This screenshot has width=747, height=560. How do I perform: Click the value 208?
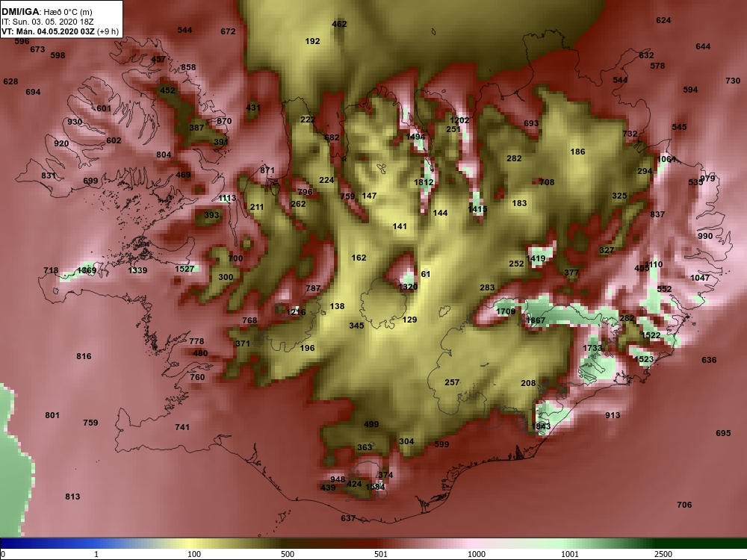[528, 383]
